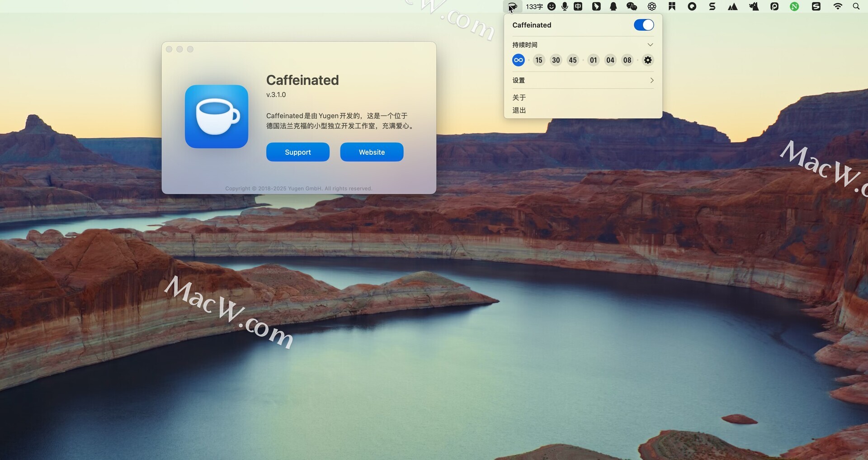Select 退出 to quit Caffeinated
The width and height of the screenshot is (868, 460).
coord(519,110)
